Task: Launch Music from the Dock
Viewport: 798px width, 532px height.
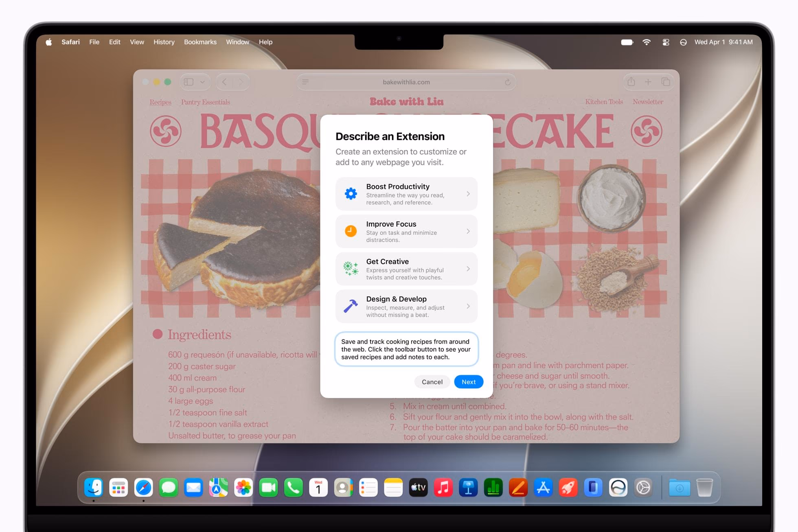Action: click(443, 487)
